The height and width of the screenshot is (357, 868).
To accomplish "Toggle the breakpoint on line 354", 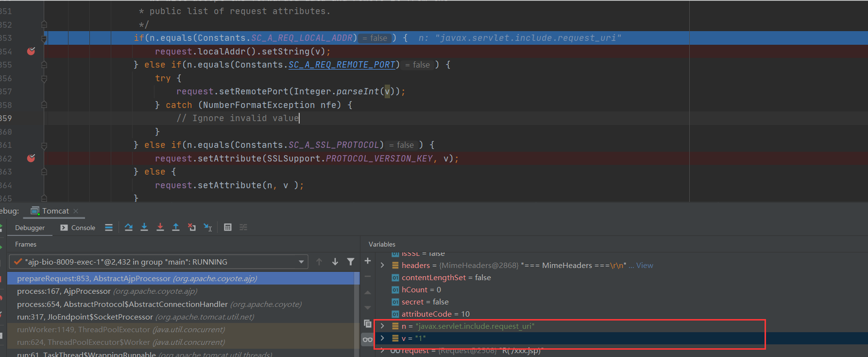I will point(31,51).
